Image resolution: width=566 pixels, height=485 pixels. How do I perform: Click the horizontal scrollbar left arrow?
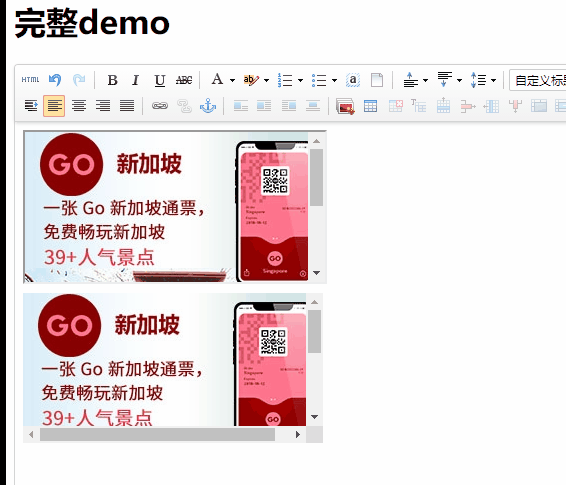point(31,434)
